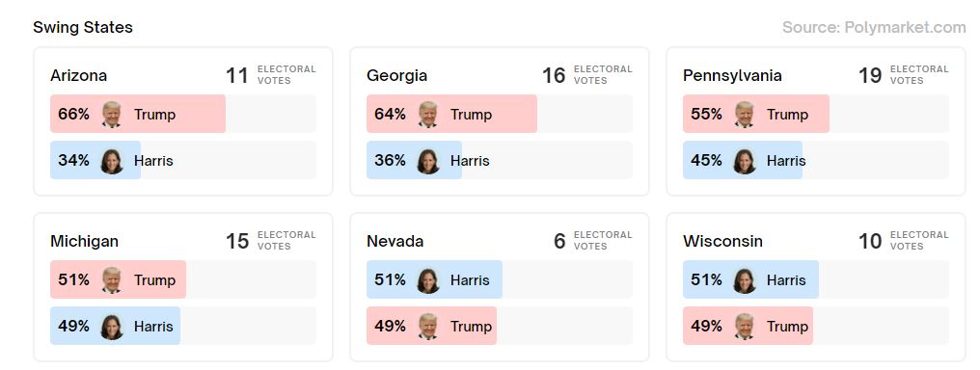This screenshot has width=980, height=370.
Task: Click Trump's avatar in Pennsylvania card
Action: coord(745,115)
